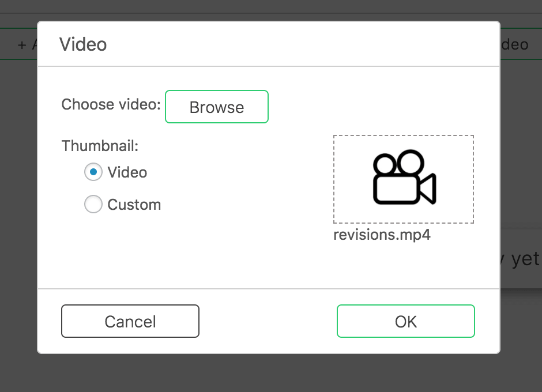
Task: Select the Custom thumbnail radio button
Action: tap(93, 205)
